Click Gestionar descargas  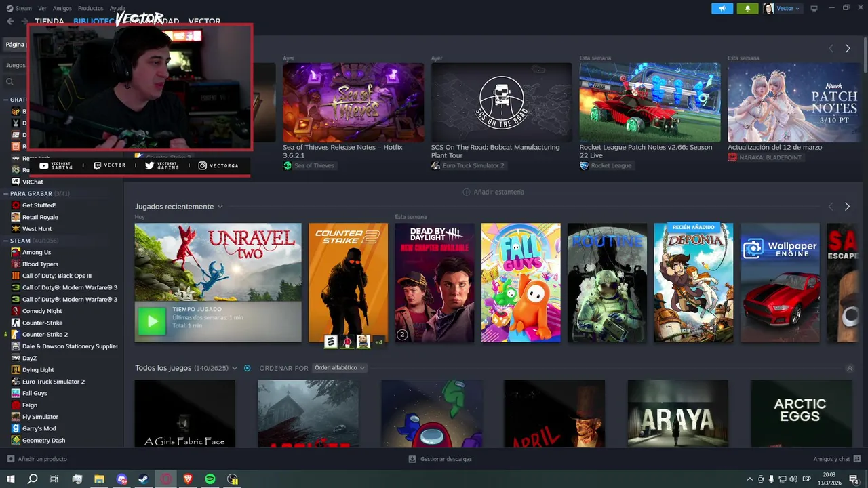point(445,459)
